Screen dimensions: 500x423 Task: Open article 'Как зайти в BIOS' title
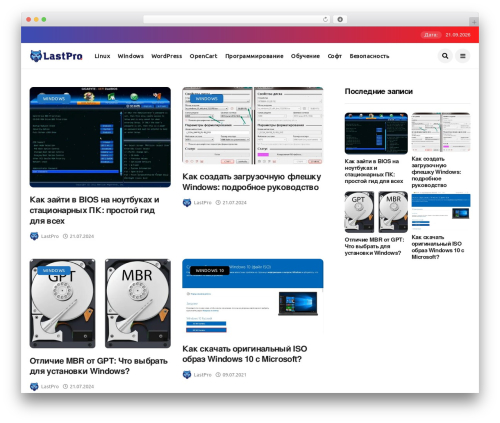[x=94, y=210]
